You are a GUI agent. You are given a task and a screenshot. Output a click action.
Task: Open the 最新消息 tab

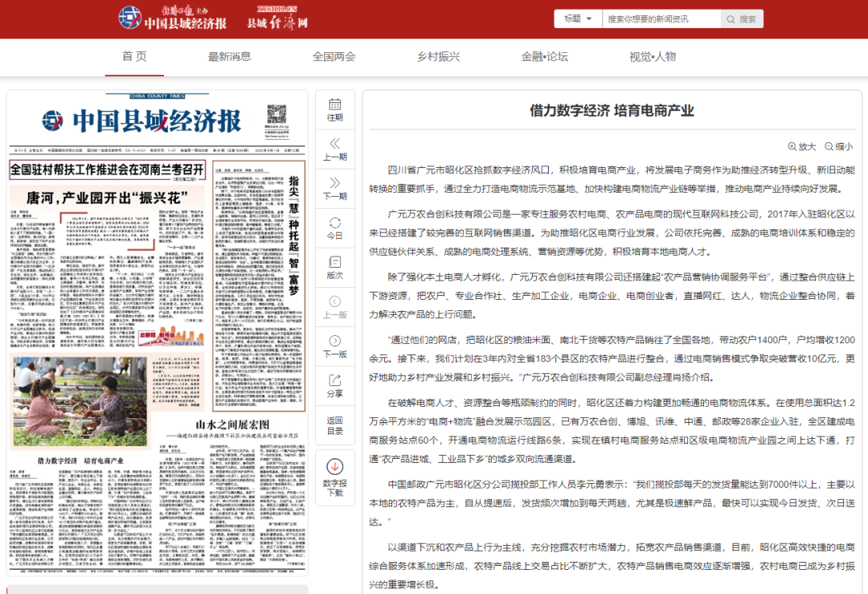click(229, 56)
